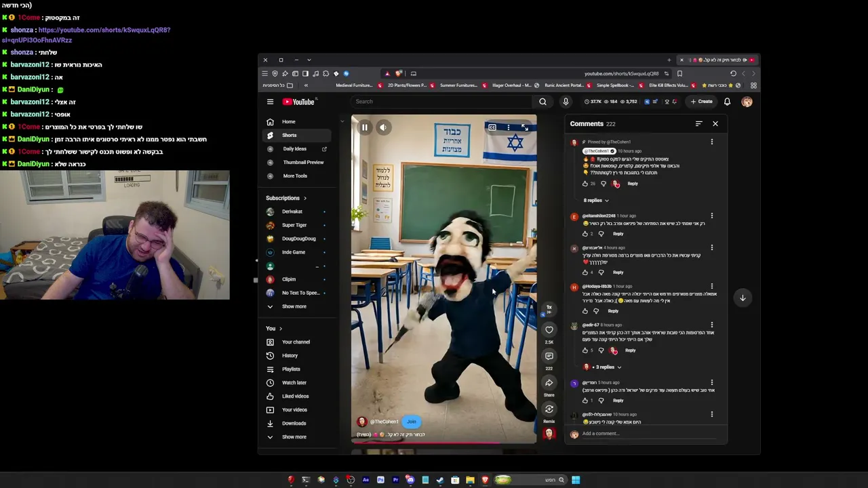Dislike the comment posted 4 hours ago
This screenshot has height=488, width=868.
point(601,272)
